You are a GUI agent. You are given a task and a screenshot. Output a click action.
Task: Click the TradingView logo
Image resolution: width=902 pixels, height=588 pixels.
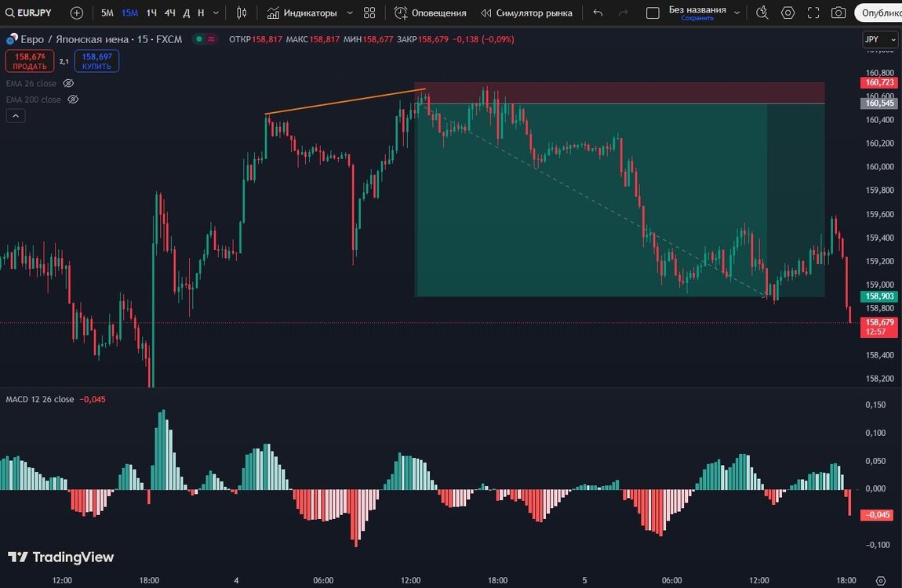(61, 557)
